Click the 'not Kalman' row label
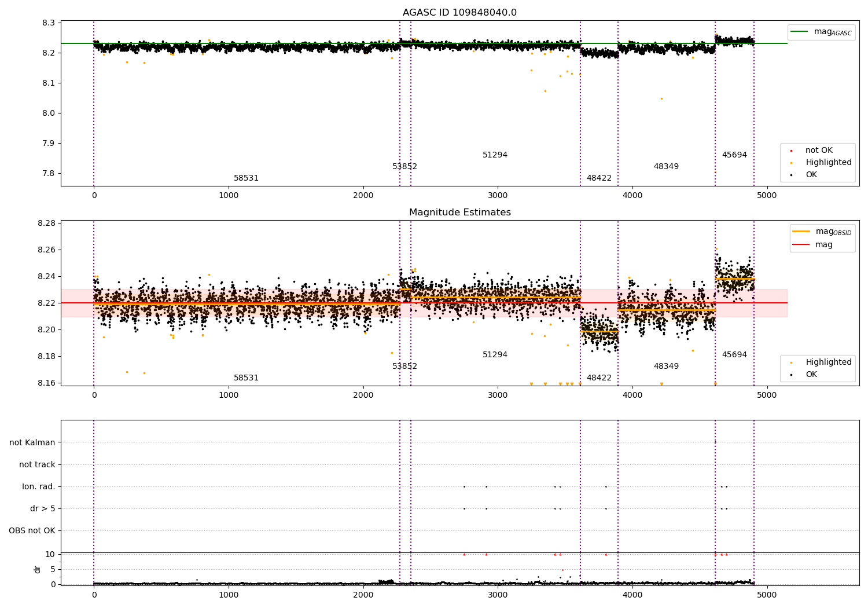 32,443
